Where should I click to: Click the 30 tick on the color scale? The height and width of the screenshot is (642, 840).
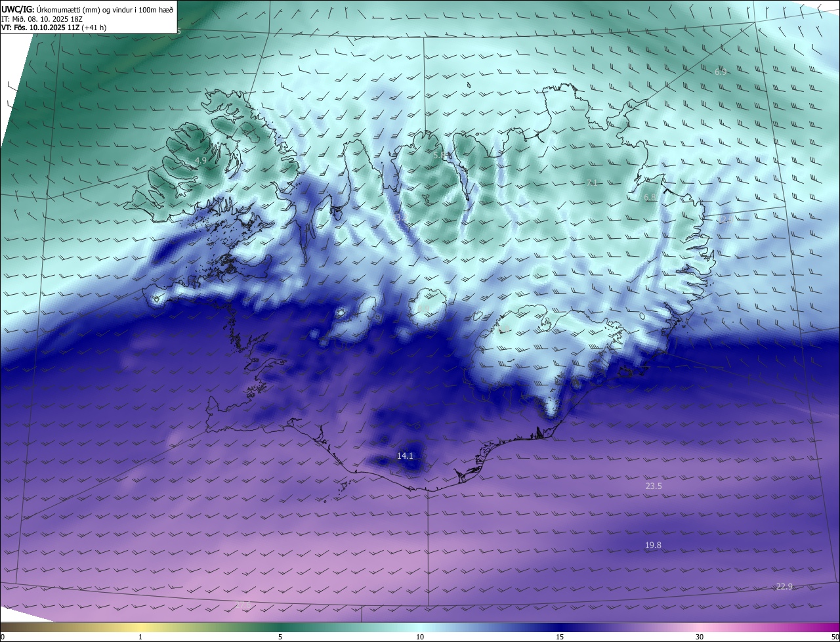700,637
